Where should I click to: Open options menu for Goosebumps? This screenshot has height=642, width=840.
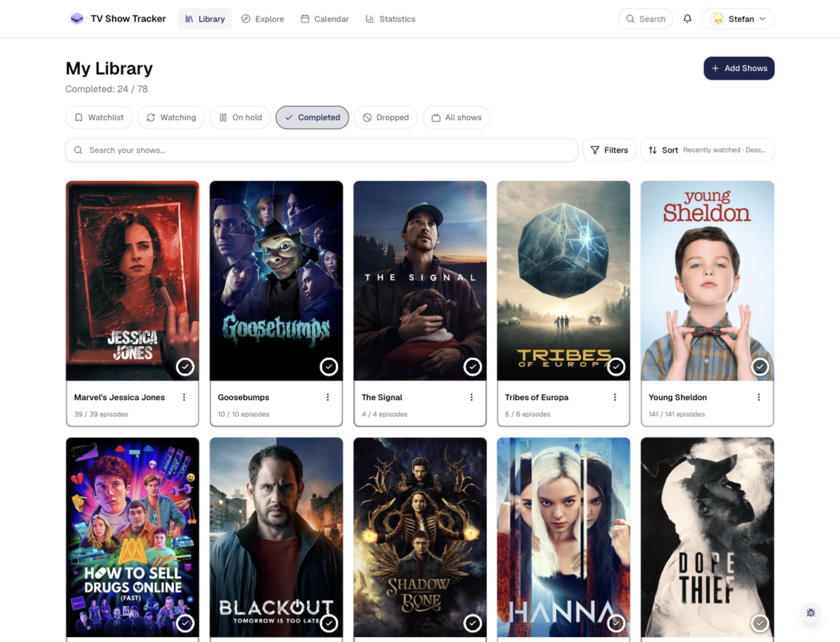tap(328, 397)
